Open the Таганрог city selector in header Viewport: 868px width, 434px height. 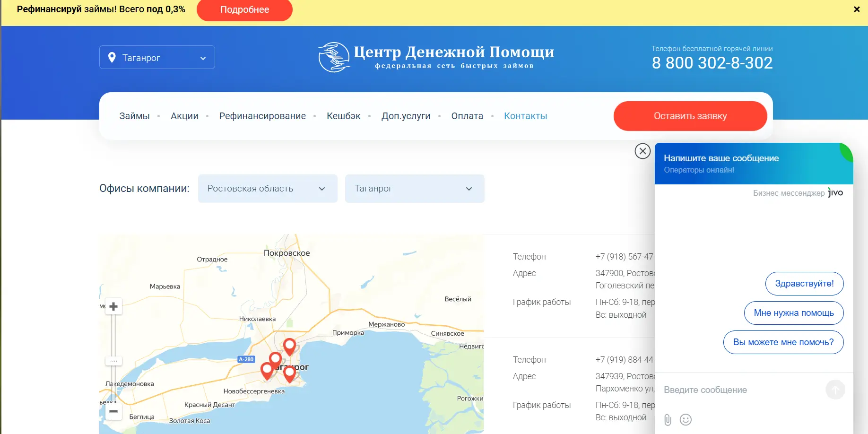coord(157,57)
